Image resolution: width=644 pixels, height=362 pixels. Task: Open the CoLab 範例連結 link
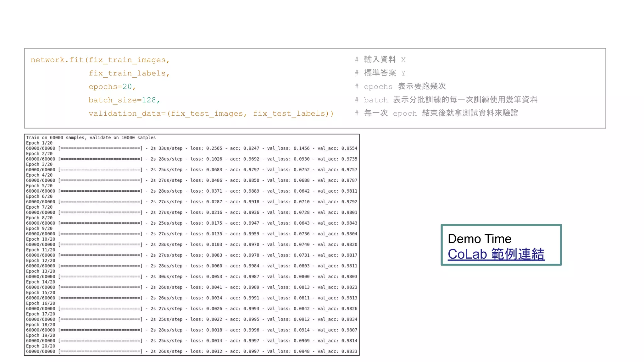coord(496,254)
